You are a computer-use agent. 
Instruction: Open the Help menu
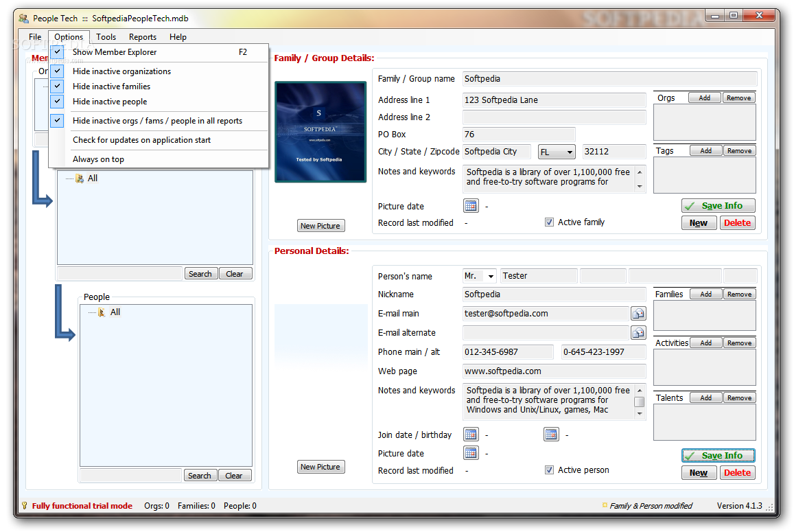click(178, 37)
